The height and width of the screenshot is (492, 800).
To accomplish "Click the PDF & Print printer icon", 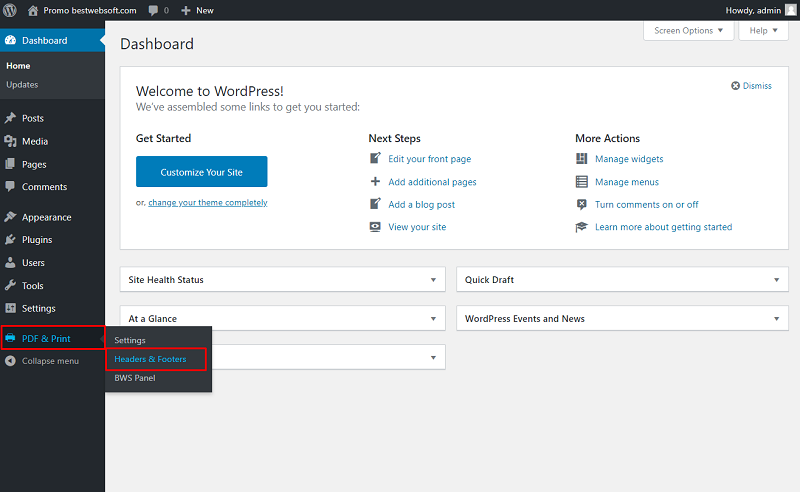I will [10, 338].
